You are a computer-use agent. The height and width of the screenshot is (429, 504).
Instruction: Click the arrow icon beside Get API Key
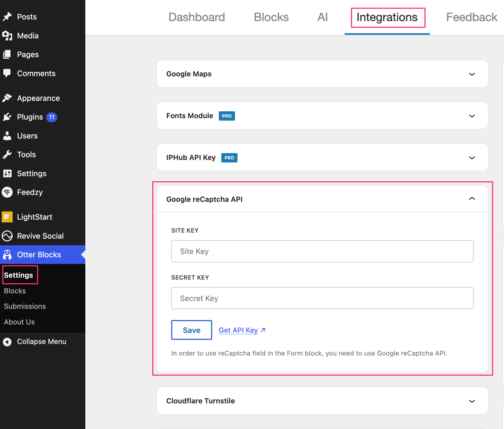pos(263,330)
